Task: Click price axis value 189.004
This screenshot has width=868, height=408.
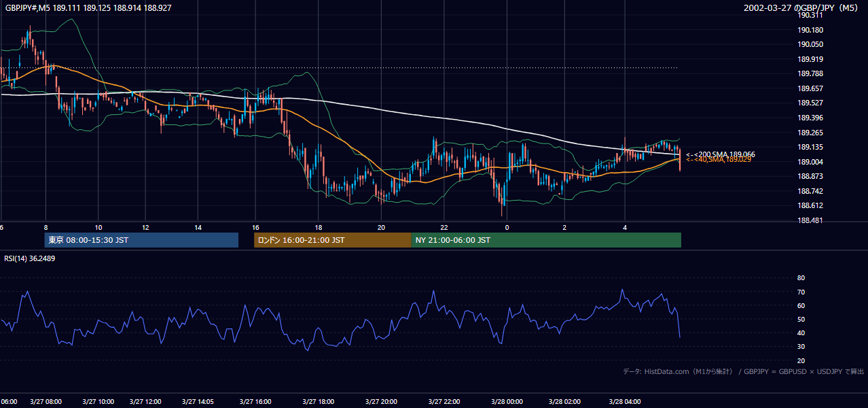Action: coord(810,162)
